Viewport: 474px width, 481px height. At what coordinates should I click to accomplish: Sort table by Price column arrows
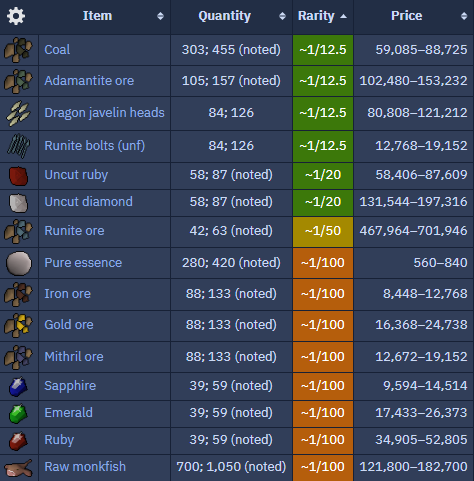click(x=464, y=16)
